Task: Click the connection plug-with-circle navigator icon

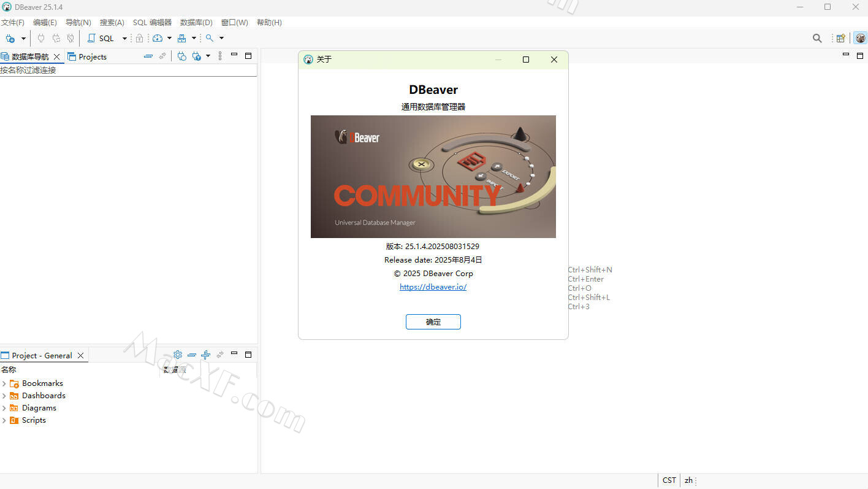Action: [x=182, y=56]
